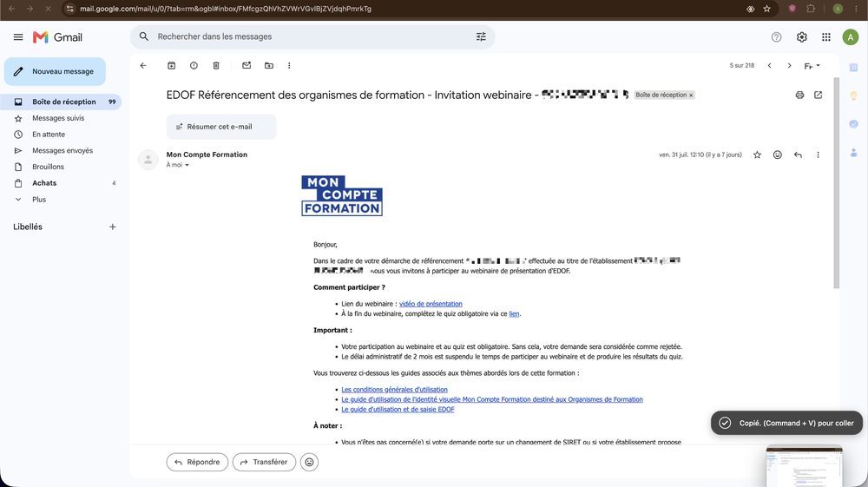Open browser extensions puzzle icon
The image size is (868, 487).
811,9
